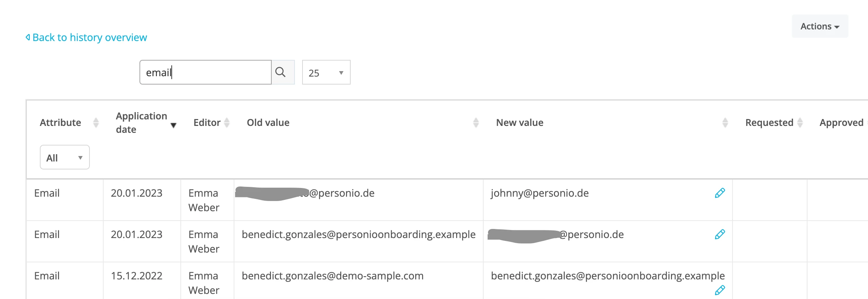Sort by Old value column arrows

476,123
